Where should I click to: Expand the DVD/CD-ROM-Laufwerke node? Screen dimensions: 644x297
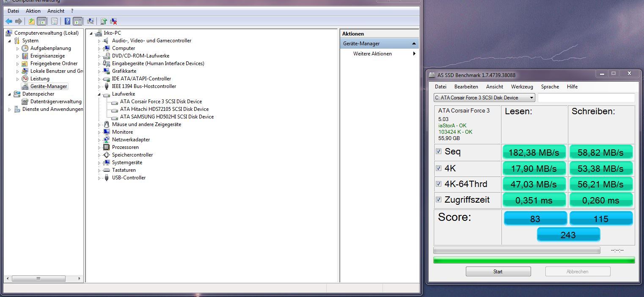click(99, 56)
